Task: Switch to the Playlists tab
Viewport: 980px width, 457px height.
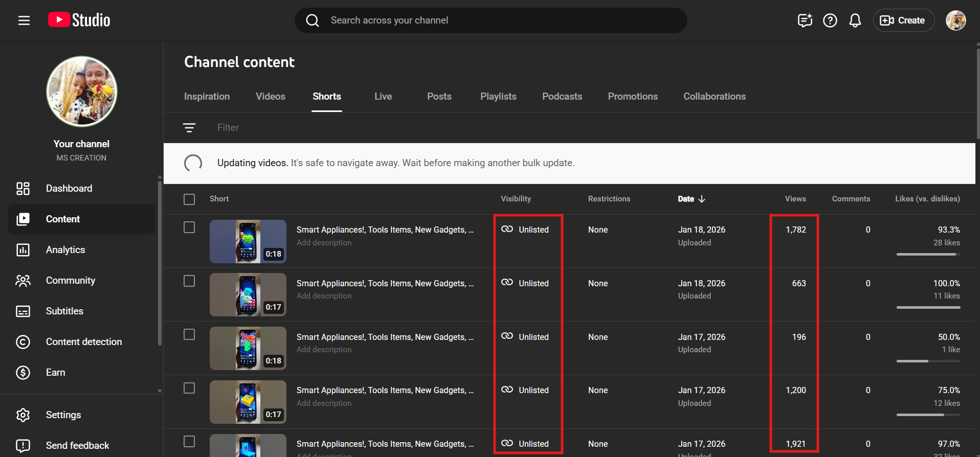Action: coord(498,97)
